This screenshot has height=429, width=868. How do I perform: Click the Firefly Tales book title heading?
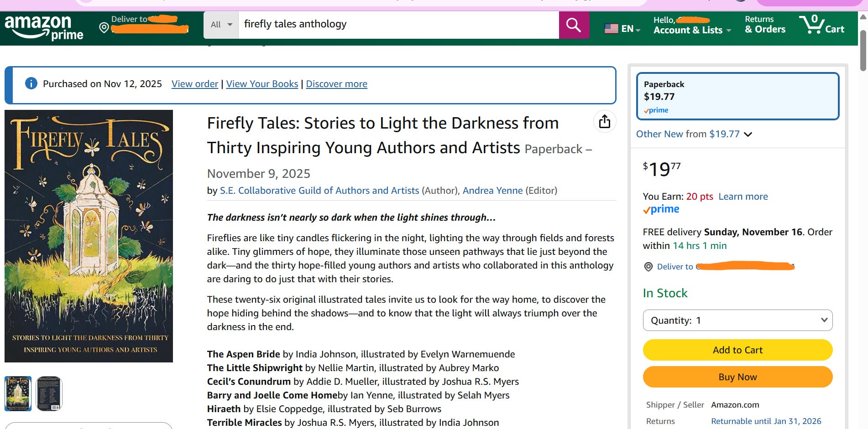[x=382, y=135]
